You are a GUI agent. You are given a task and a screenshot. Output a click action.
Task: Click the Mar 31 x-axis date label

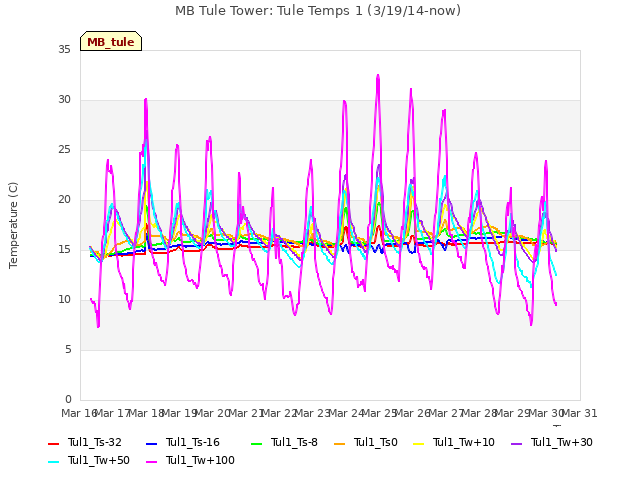580,413
